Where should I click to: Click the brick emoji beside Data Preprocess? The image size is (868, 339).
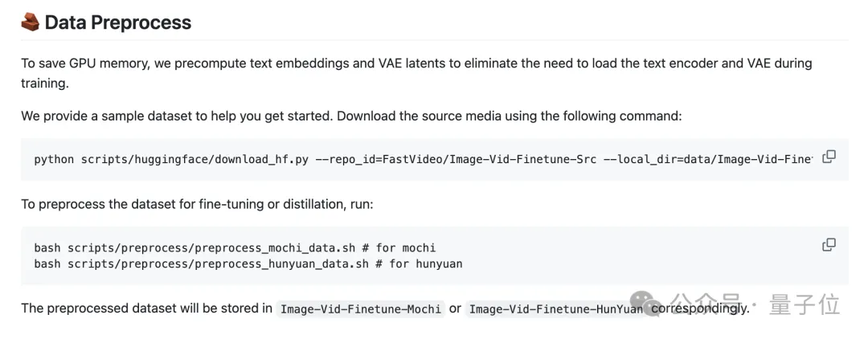point(30,22)
